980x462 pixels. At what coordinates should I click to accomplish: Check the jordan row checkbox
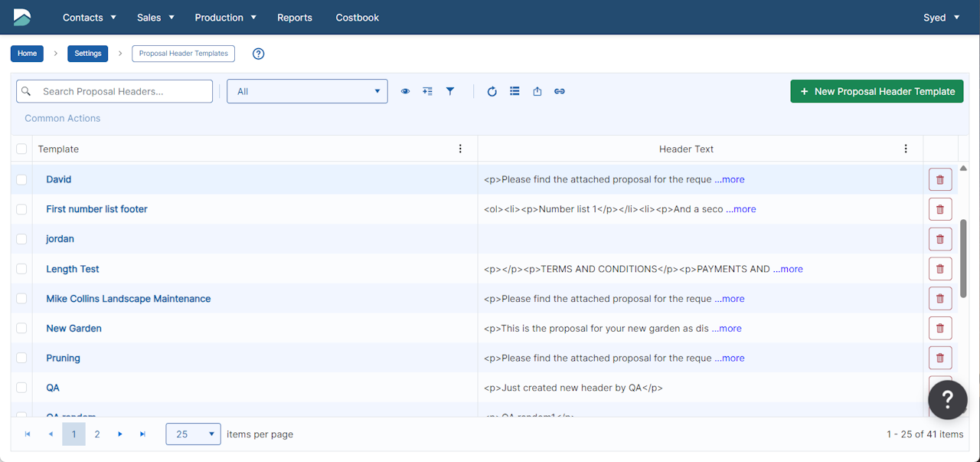point(21,239)
